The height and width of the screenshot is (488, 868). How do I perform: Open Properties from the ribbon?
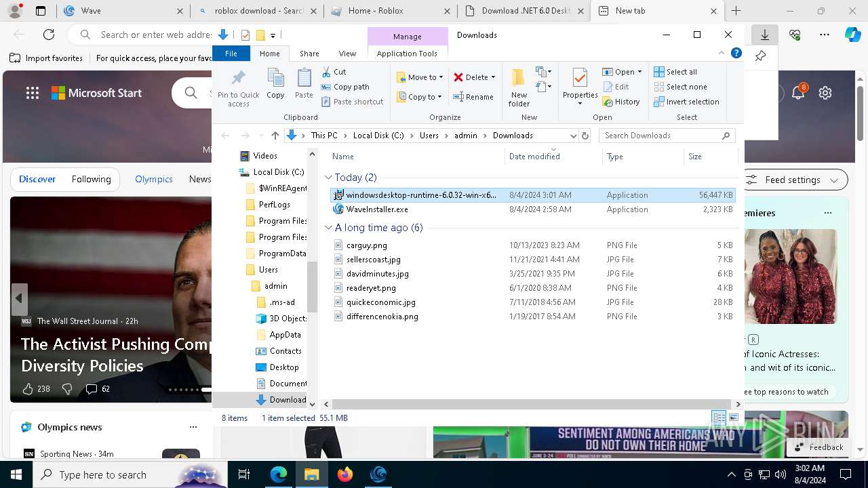tap(580, 87)
